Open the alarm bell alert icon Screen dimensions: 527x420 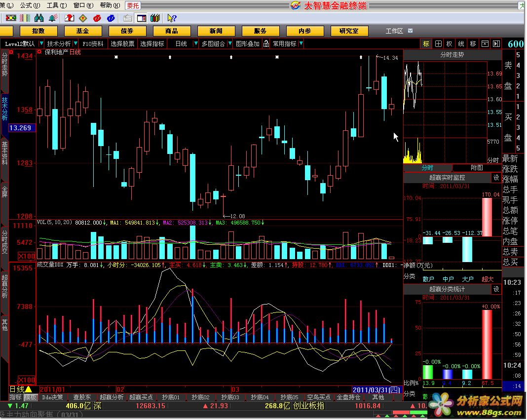53,18
